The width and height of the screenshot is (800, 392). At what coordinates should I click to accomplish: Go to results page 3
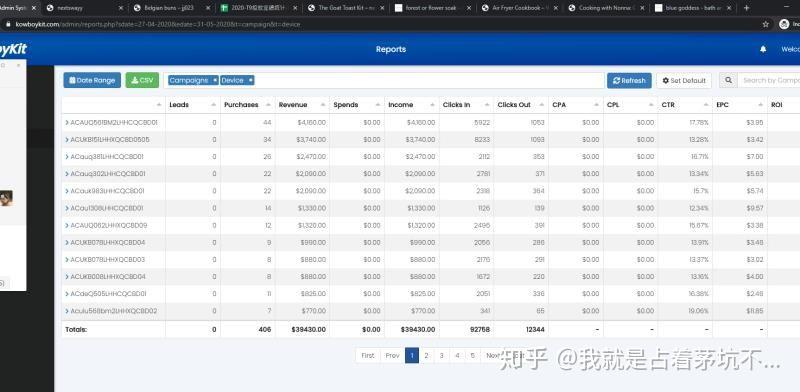[x=442, y=355]
